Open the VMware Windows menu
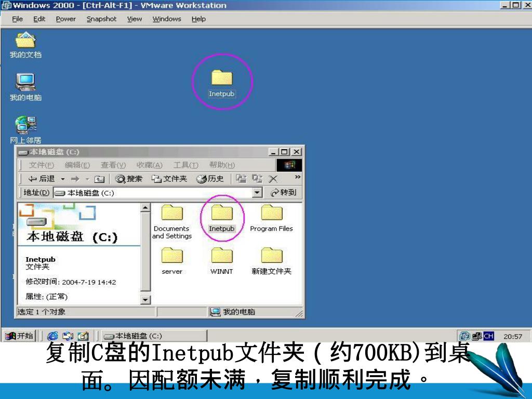Viewport: 532px width, 399px height. click(x=167, y=19)
